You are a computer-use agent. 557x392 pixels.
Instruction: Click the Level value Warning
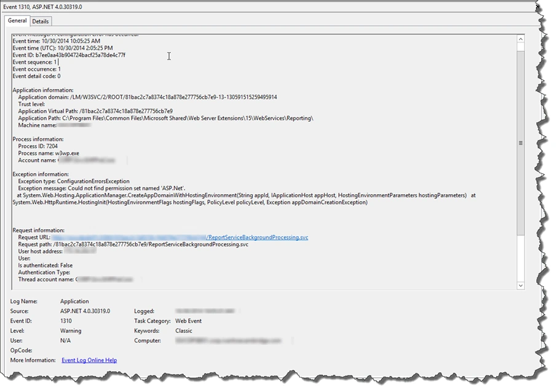pyautogui.click(x=70, y=331)
